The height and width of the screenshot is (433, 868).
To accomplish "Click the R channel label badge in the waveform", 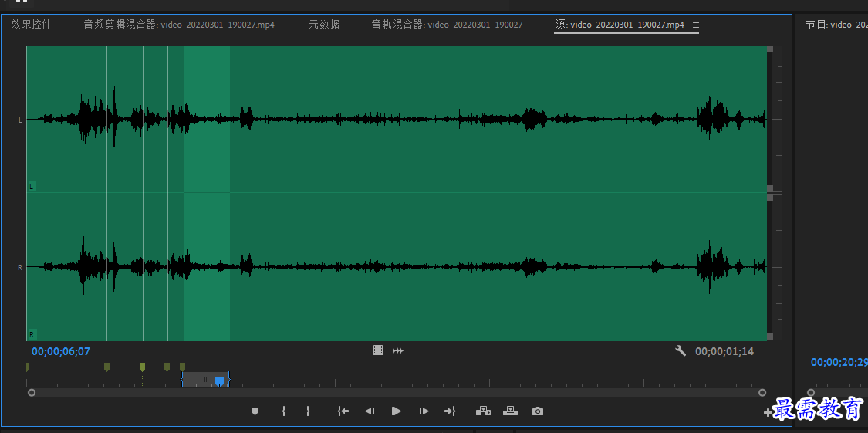I will tap(32, 334).
